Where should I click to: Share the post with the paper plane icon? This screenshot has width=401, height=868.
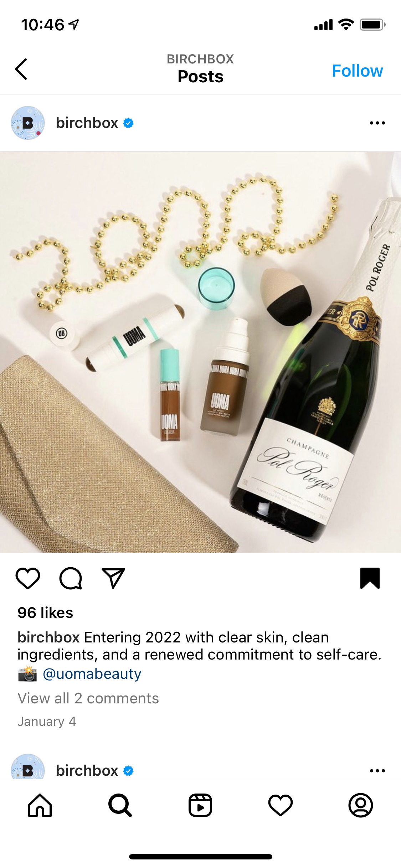click(113, 578)
